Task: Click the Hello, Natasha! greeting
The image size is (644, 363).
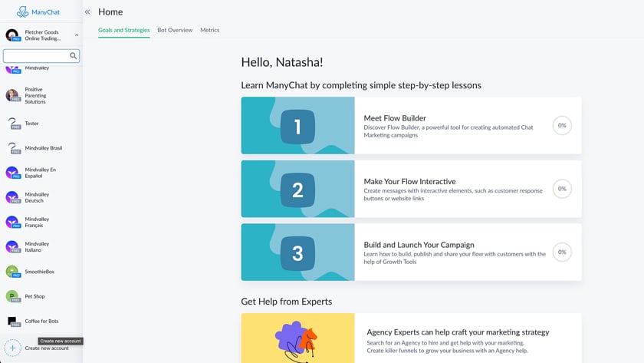Action: tap(282, 62)
